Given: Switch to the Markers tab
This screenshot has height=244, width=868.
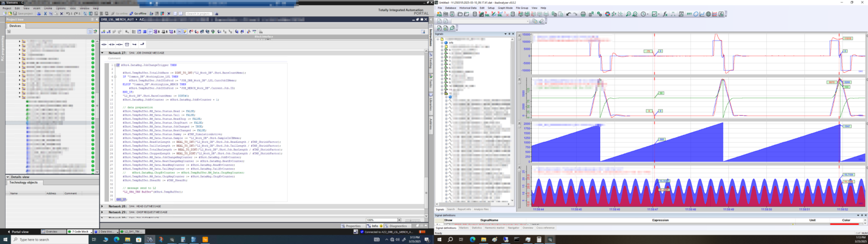Looking at the screenshot, I should [463, 228].
